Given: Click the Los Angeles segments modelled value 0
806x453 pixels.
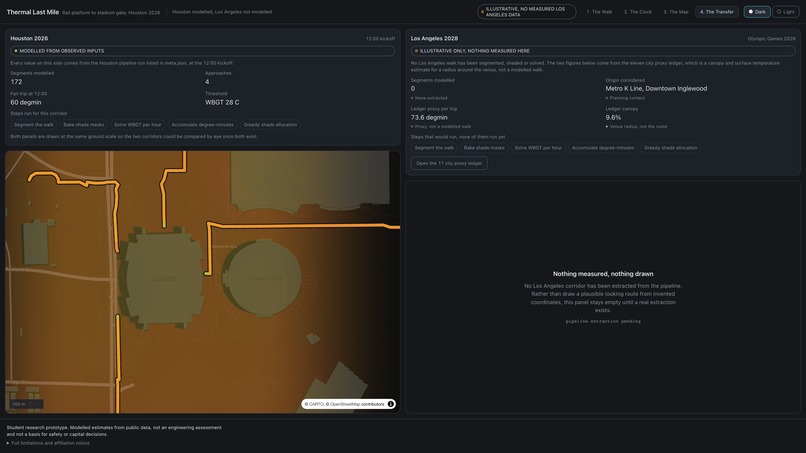Looking at the screenshot, I should pyautogui.click(x=413, y=88).
